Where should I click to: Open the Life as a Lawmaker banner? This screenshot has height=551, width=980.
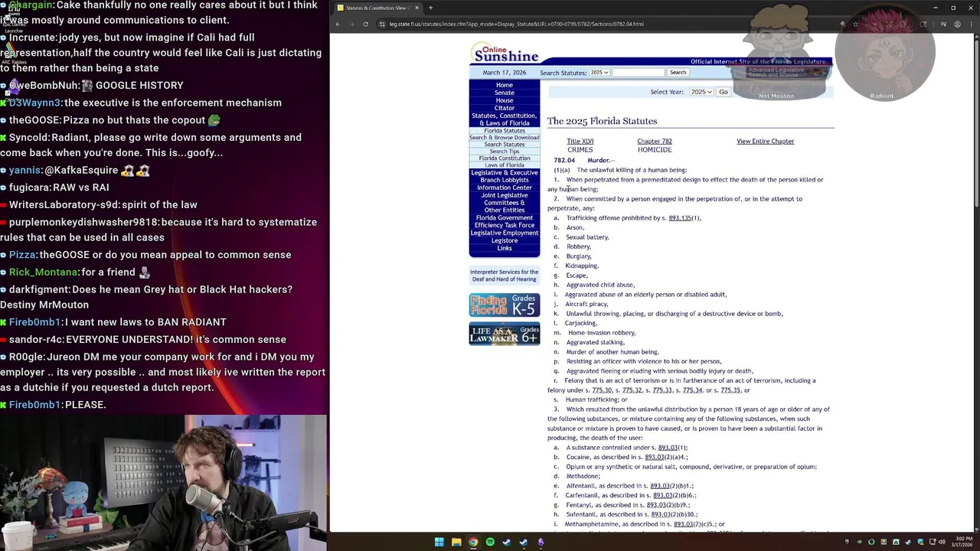[x=505, y=334]
